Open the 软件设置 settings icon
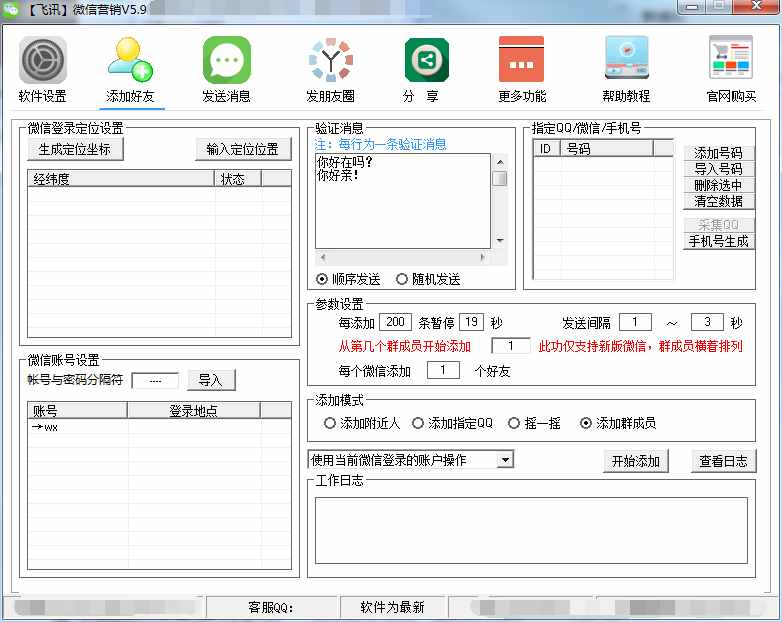 tap(42, 60)
